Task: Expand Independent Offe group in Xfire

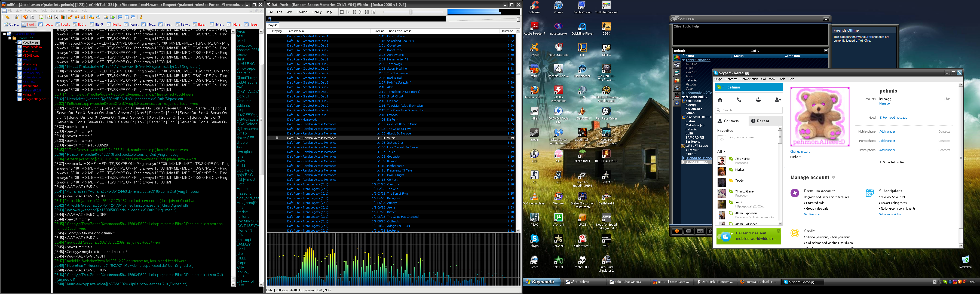Action: (x=684, y=93)
